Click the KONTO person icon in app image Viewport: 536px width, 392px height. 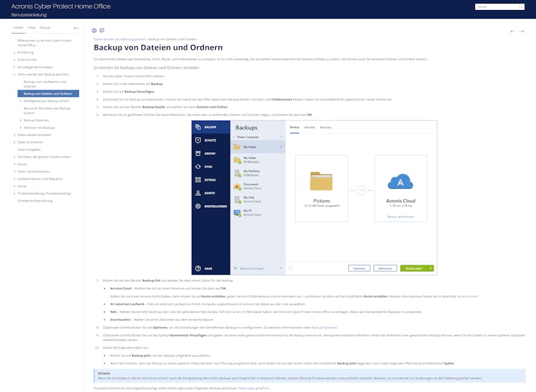click(198, 193)
